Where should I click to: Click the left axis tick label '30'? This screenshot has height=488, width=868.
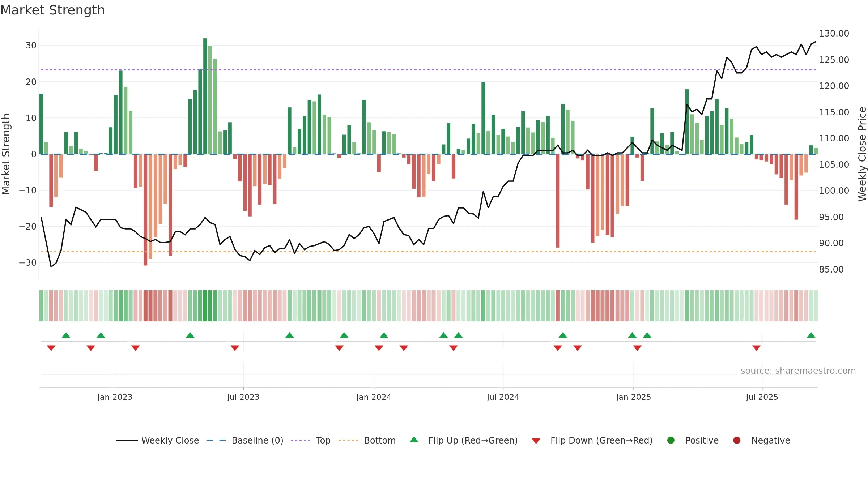pos(31,46)
